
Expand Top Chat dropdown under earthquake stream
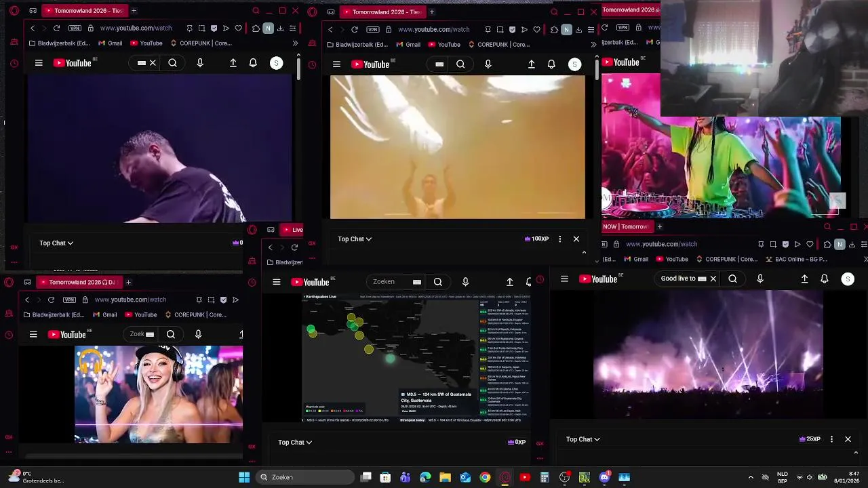click(295, 443)
